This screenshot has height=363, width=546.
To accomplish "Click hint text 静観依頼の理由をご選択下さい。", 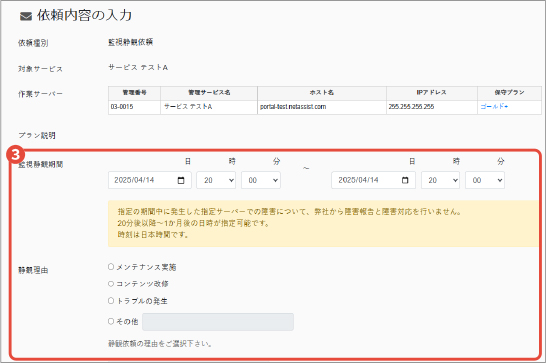I will tap(160, 344).
